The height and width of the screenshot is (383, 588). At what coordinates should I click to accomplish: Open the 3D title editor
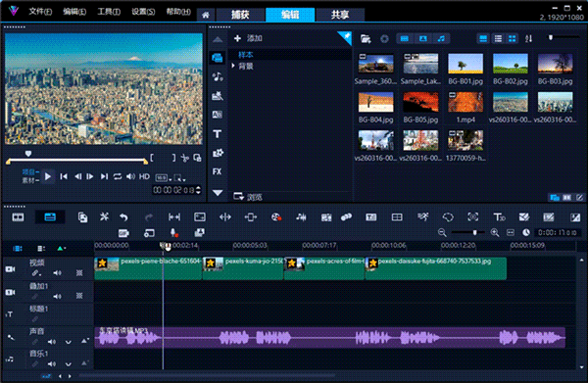coord(499,217)
